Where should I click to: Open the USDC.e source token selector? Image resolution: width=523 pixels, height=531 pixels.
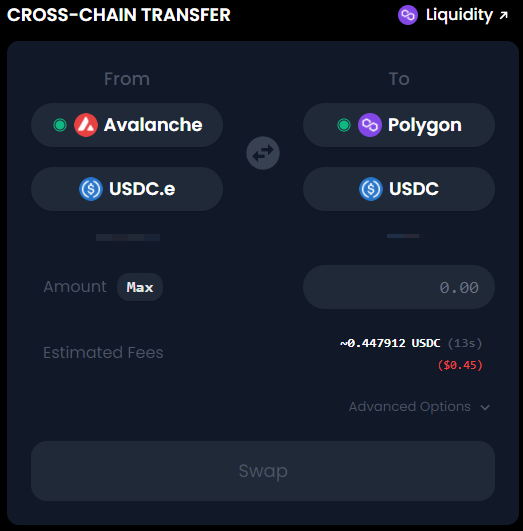click(127, 189)
